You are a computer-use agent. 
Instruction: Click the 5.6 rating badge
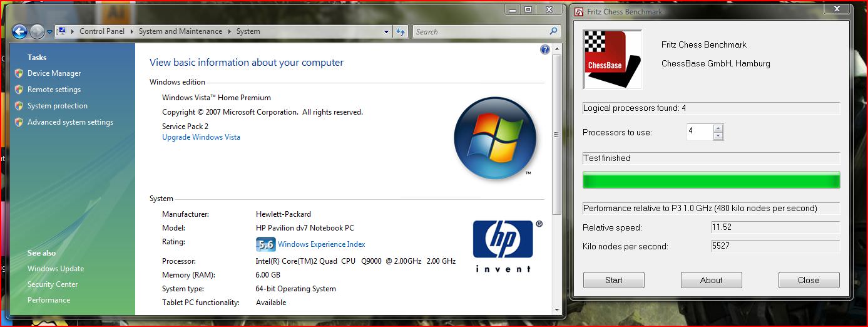click(266, 244)
